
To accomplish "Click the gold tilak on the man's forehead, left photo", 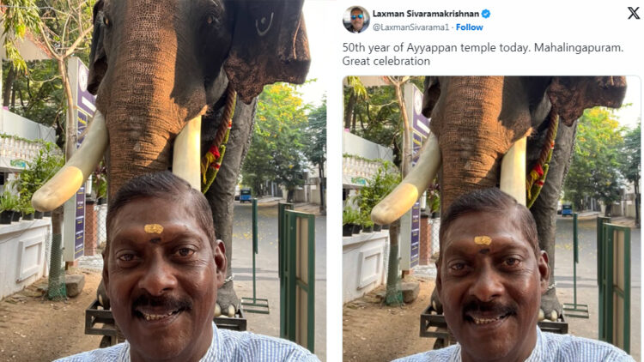I will pyautogui.click(x=154, y=229).
